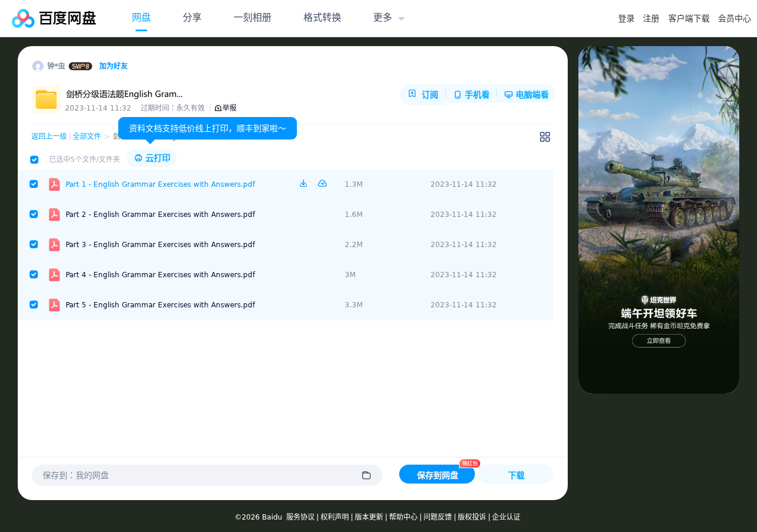Click the PDF icon of Part 3 file

point(54,245)
